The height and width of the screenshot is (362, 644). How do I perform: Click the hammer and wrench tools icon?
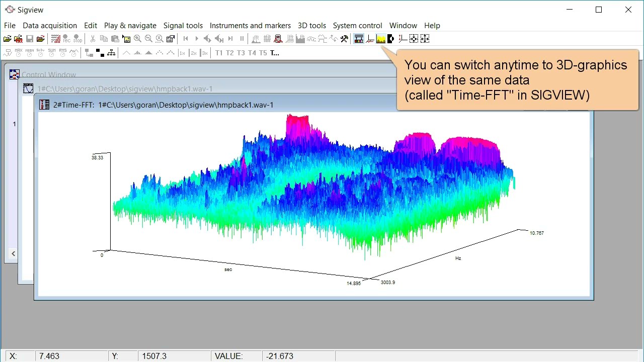(x=344, y=39)
